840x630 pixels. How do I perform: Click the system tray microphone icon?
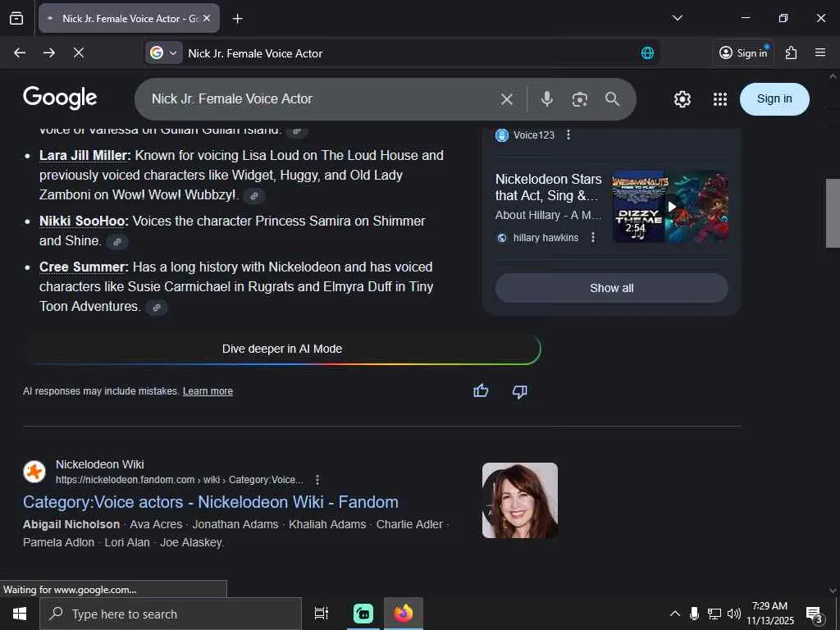coord(694,614)
